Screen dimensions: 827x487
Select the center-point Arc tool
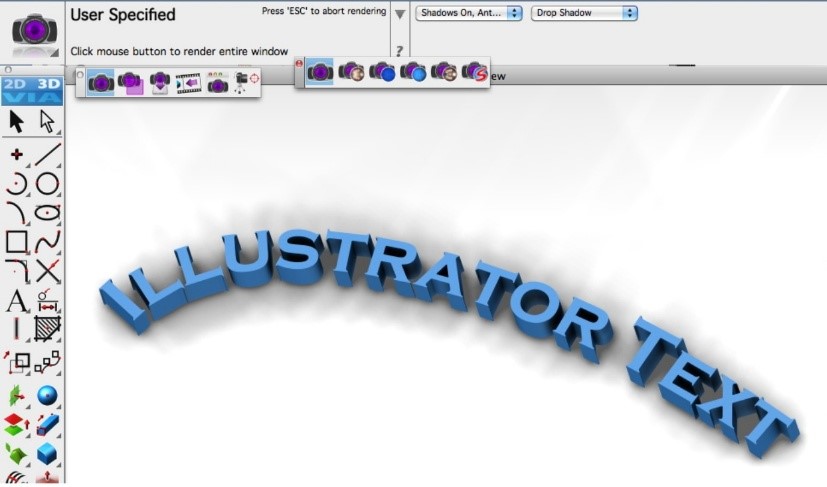(x=16, y=184)
